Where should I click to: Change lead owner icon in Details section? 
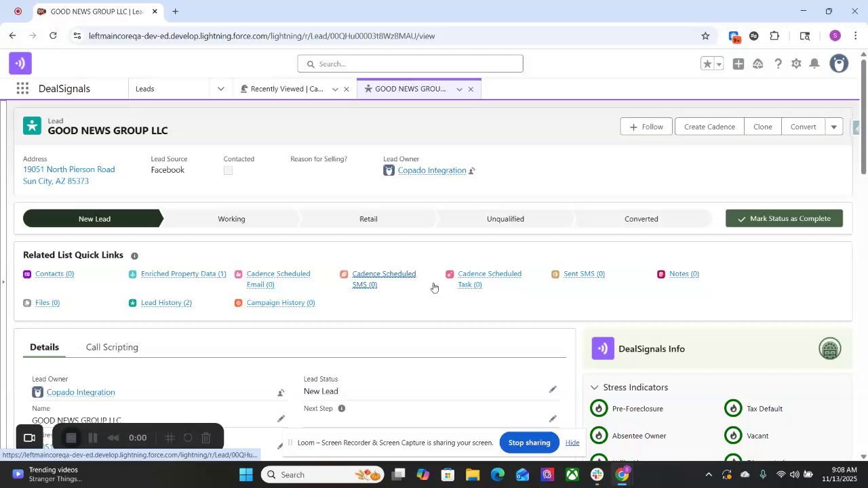[x=281, y=392]
